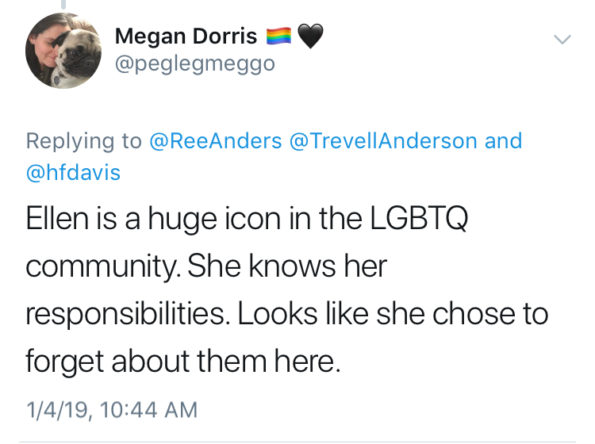Click the word "Ellen" in the tweet
This screenshot has height=444, width=595.
[x=57, y=219]
